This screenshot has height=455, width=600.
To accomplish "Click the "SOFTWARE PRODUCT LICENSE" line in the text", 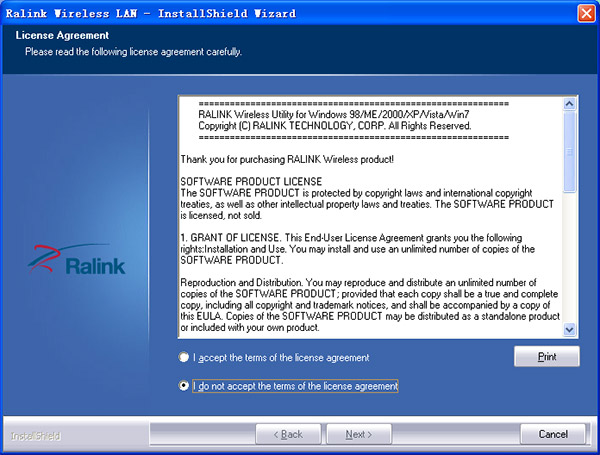I will coord(251,181).
